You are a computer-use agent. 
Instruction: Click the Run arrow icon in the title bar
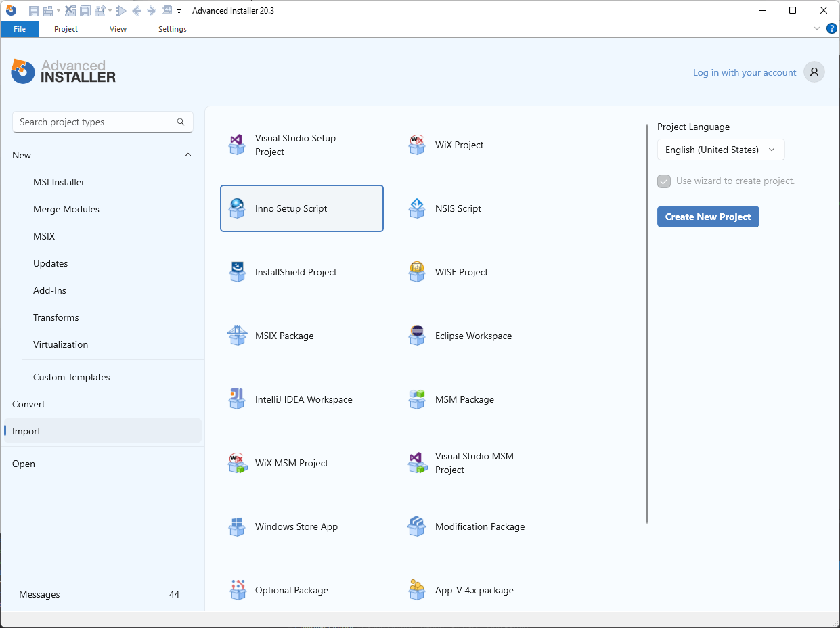(x=121, y=11)
